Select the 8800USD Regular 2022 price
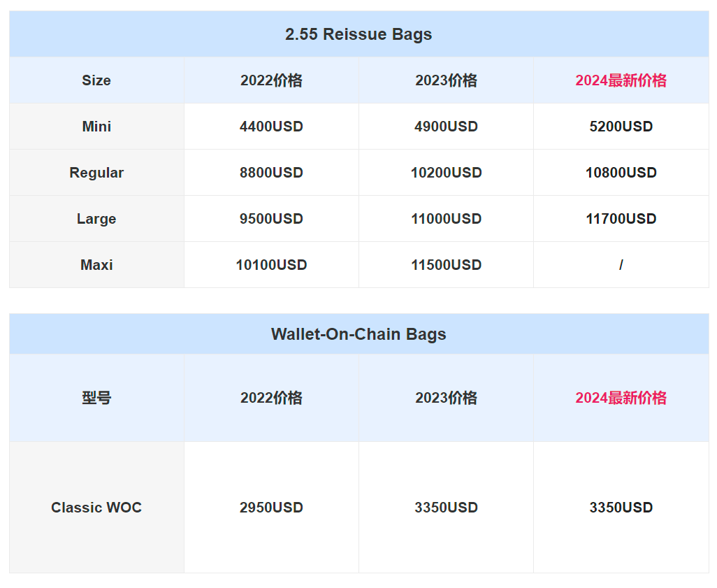The height and width of the screenshot is (588, 717). [271, 173]
